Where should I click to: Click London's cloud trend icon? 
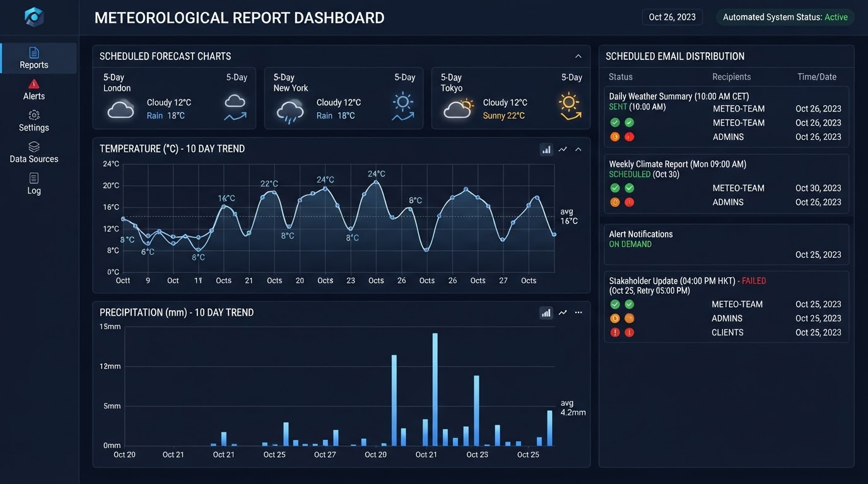235,107
